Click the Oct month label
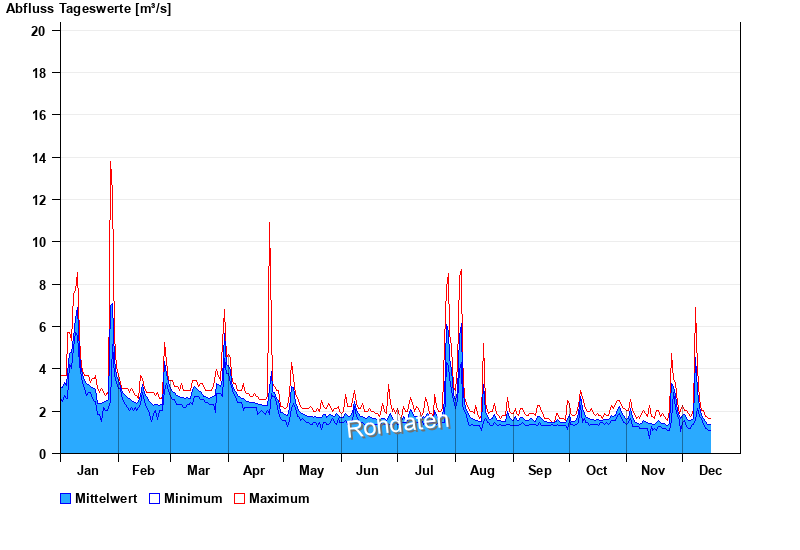800x550 pixels. coord(597,471)
